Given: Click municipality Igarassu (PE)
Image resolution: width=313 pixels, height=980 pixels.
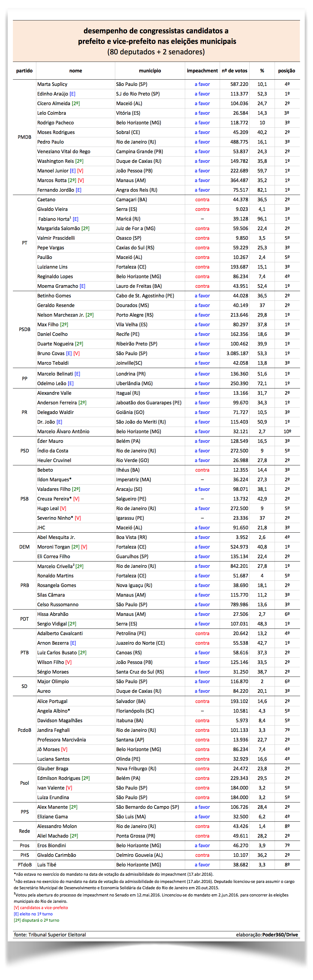Looking at the screenshot, I should click(x=130, y=518).
